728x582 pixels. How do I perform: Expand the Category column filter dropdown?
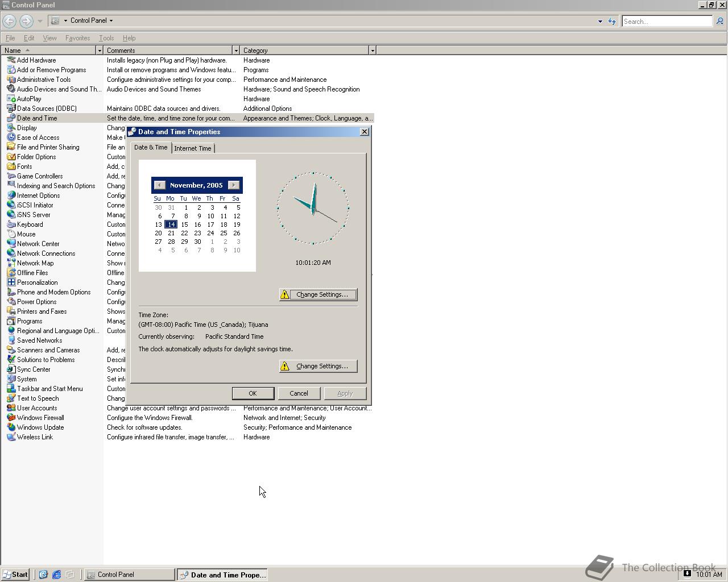click(x=373, y=51)
